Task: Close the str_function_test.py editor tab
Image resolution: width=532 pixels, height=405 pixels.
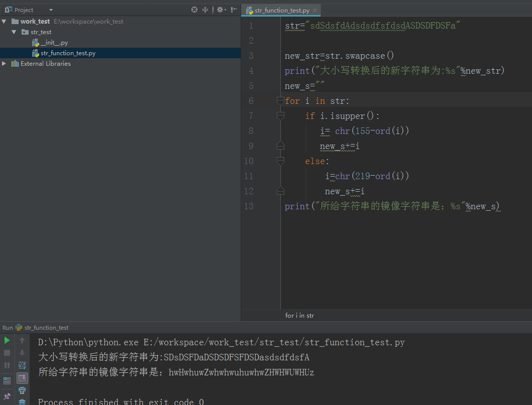Action: (x=315, y=11)
